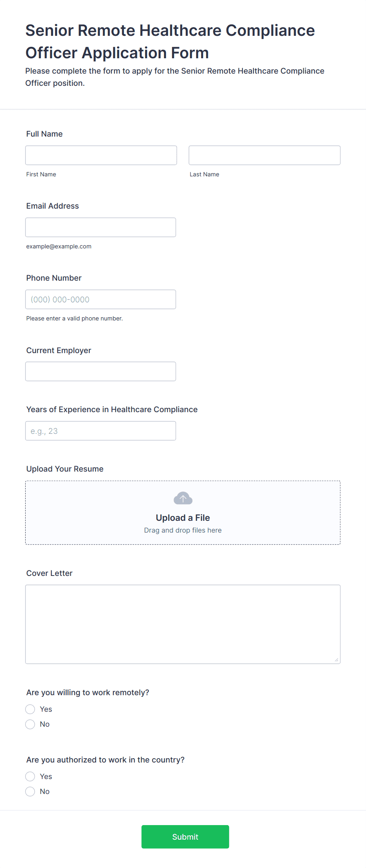Click the cloud upload icon

pyautogui.click(x=183, y=498)
